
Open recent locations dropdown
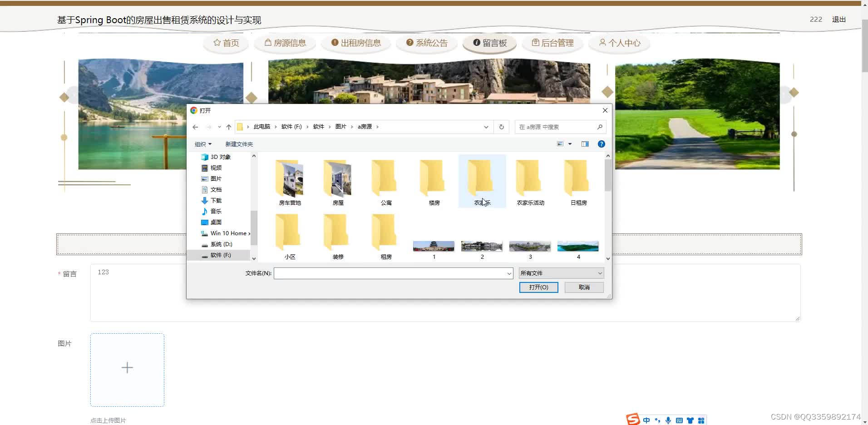(219, 127)
